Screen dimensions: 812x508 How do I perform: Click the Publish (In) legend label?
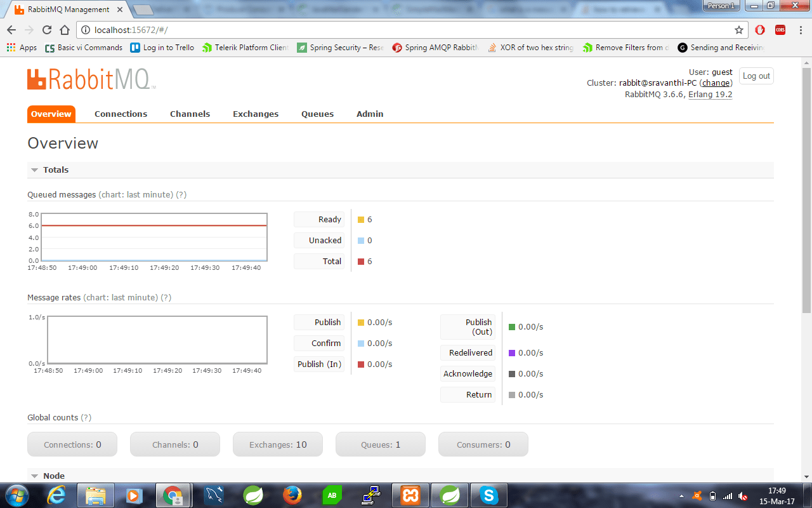pyautogui.click(x=319, y=364)
